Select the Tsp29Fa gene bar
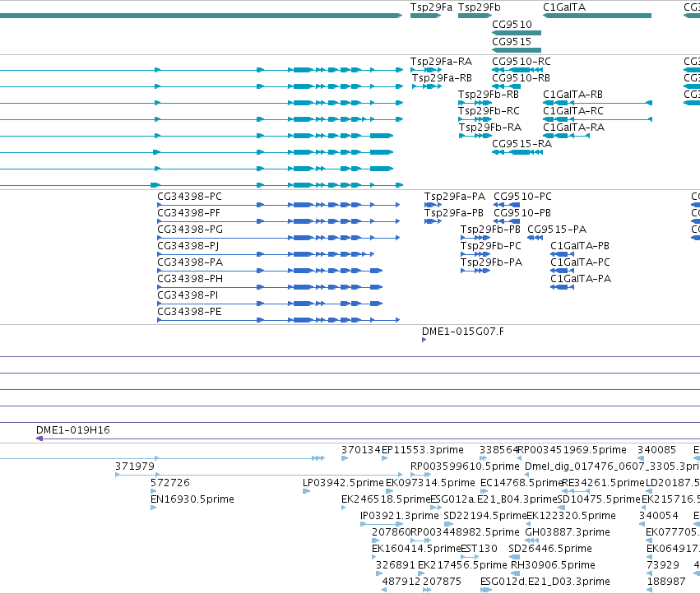 (425, 16)
